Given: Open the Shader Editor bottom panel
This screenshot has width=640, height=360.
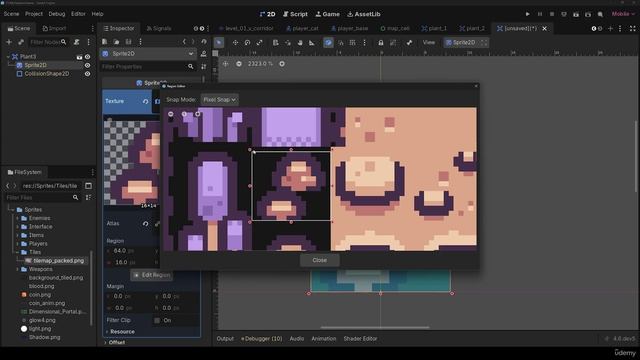Looking at the screenshot, I should (360, 339).
